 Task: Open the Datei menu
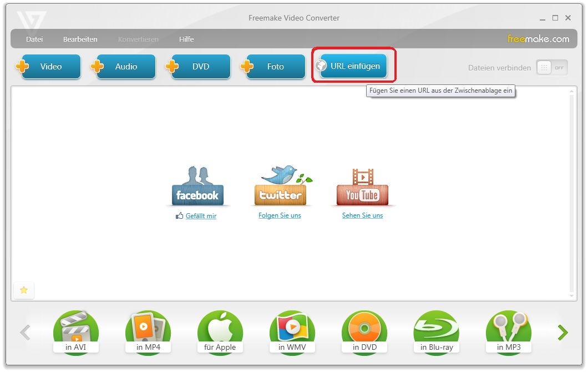pos(34,39)
